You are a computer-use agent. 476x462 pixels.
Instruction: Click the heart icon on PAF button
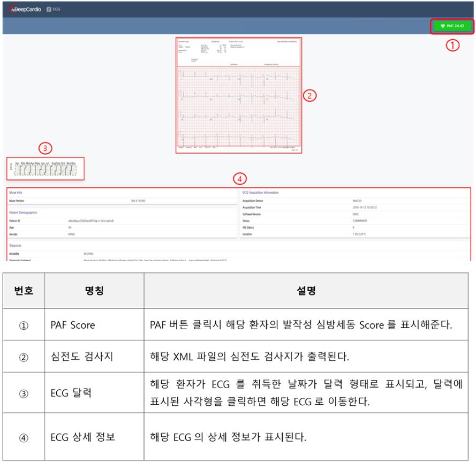(442, 26)
